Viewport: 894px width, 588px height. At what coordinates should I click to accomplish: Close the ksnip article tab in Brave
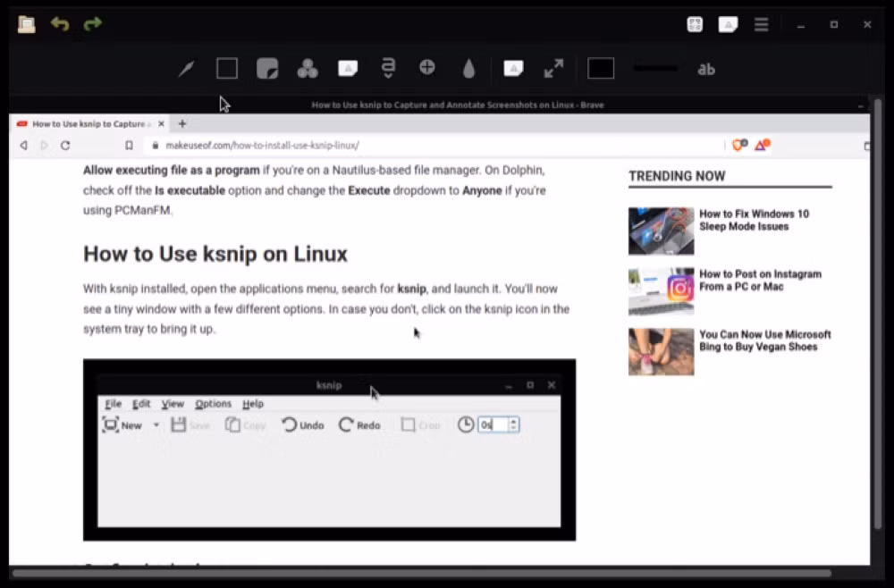(x=161, y=123)
